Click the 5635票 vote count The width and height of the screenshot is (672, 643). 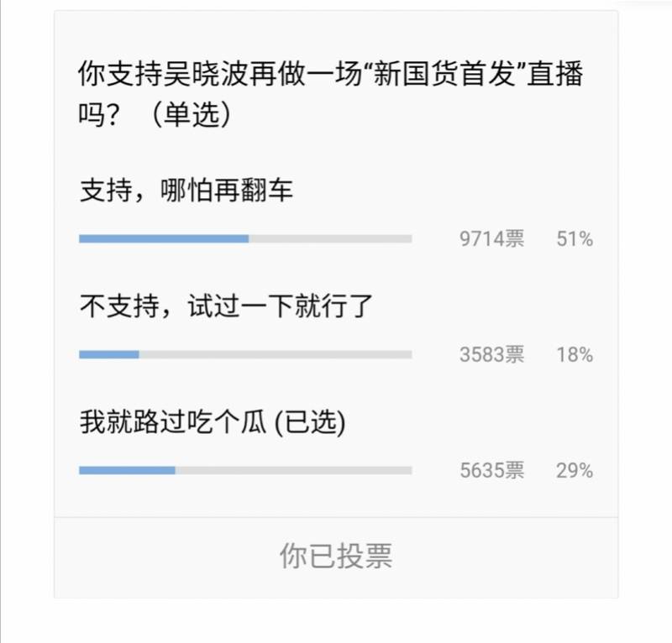click(491, 470)
